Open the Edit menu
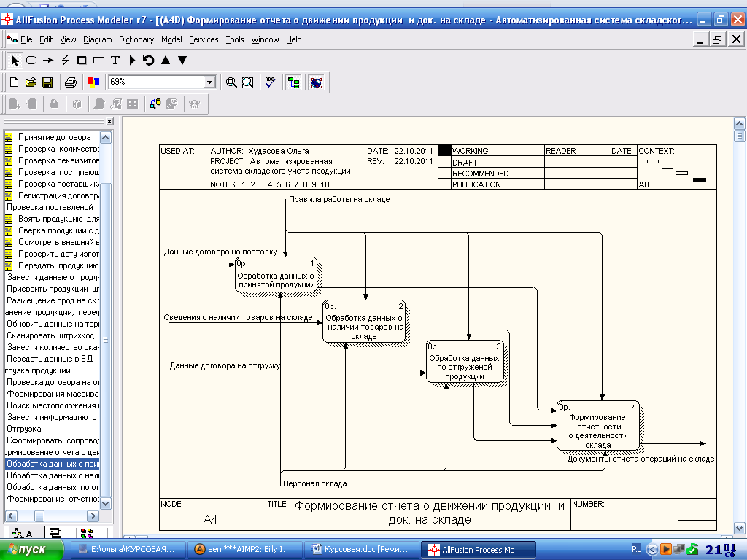This screenshot has width=747, height=560. tap(46, 39)
